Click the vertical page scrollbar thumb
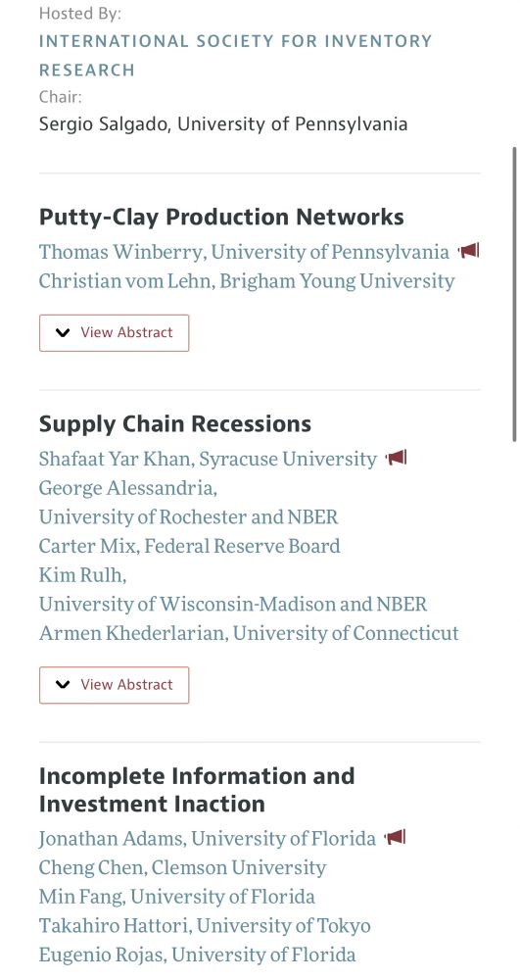The image size is (520, 980). tap(514, 294)
